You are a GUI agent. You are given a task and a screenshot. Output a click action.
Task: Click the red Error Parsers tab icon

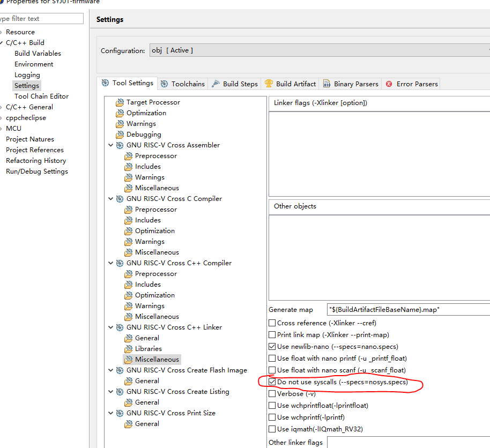(389, 84)
